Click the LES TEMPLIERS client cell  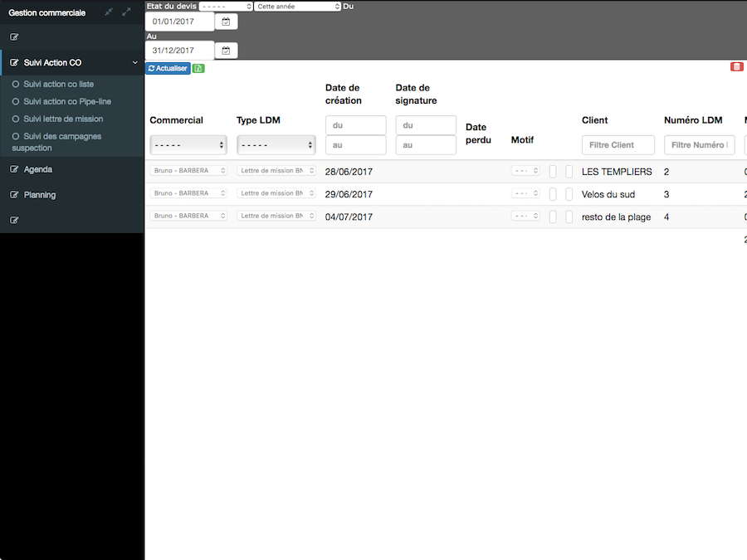[x=617, y=172]
